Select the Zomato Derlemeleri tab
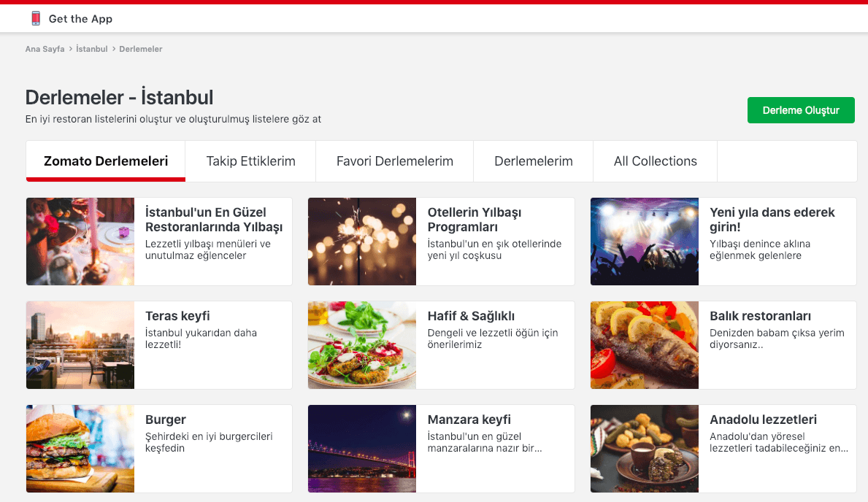868x502 pixels. 106,161
